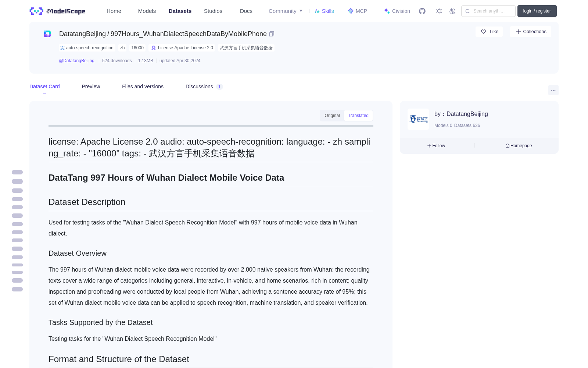
Task: Open the GitHub repository icon
Action: (422, 11)
